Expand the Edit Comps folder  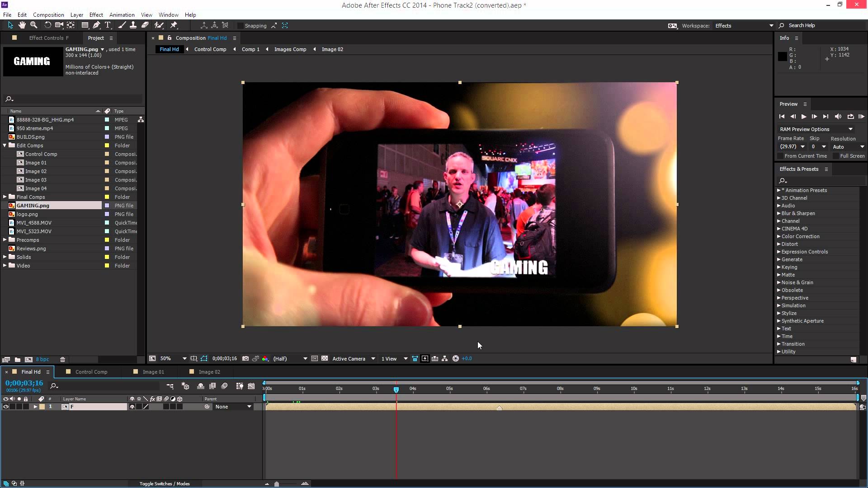coord(5,145)
